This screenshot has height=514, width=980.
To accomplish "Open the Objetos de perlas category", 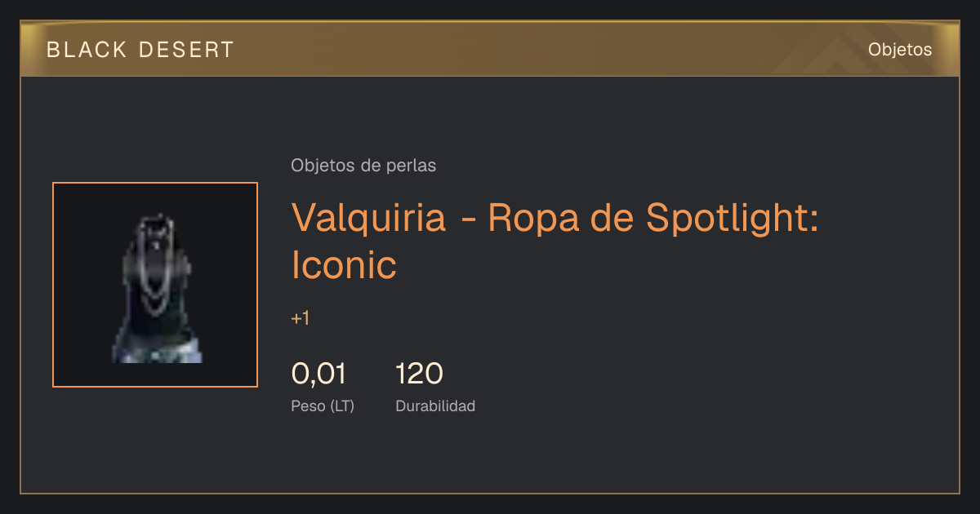I will tap(363, 166).
